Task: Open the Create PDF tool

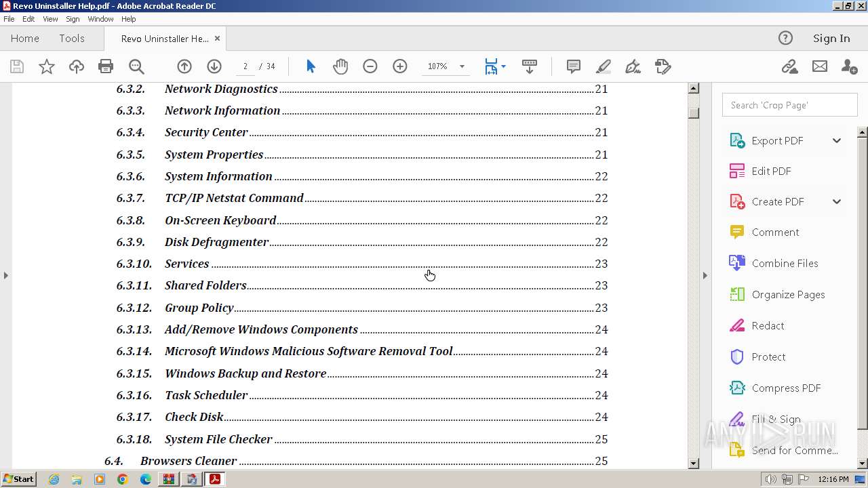Action: [777, 201]
